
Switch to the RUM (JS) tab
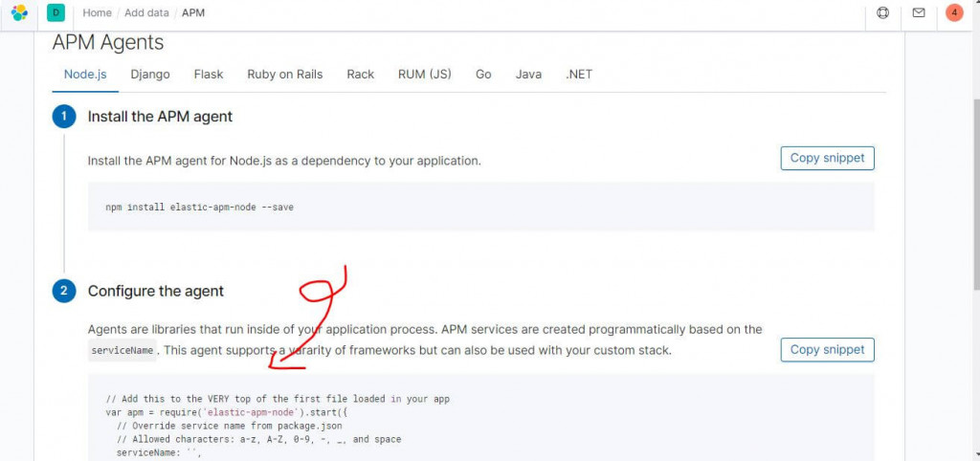click(424, 75)
